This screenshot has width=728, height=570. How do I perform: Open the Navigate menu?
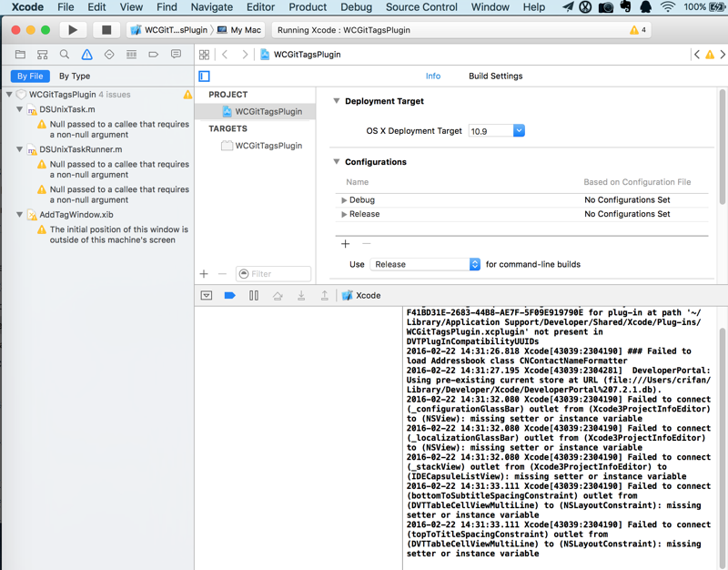tap(212, 7)
